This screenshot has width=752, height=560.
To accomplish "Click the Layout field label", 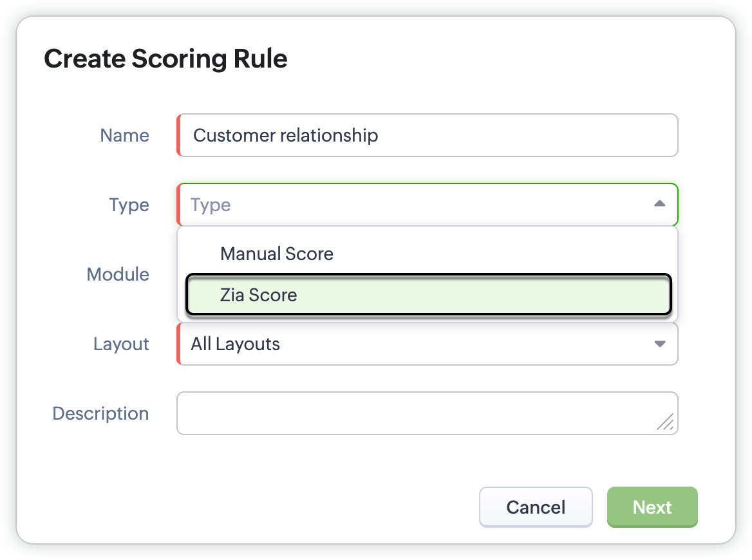I will point(121,344).
